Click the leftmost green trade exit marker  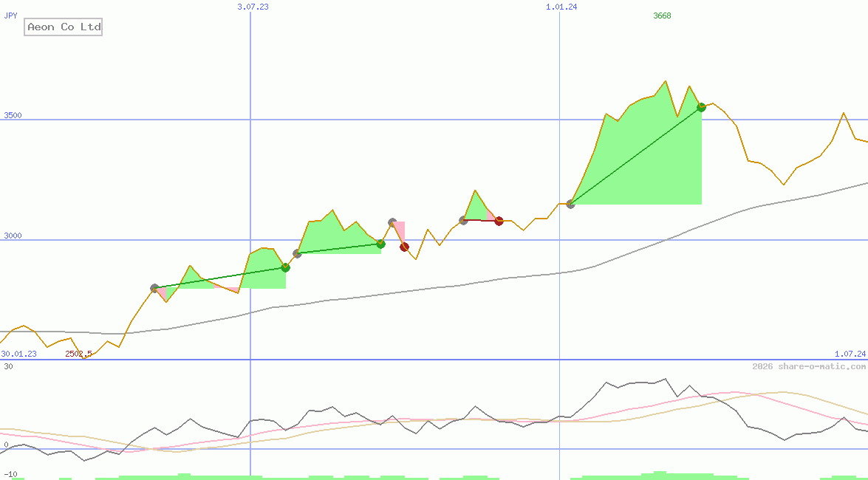[285, 267]
